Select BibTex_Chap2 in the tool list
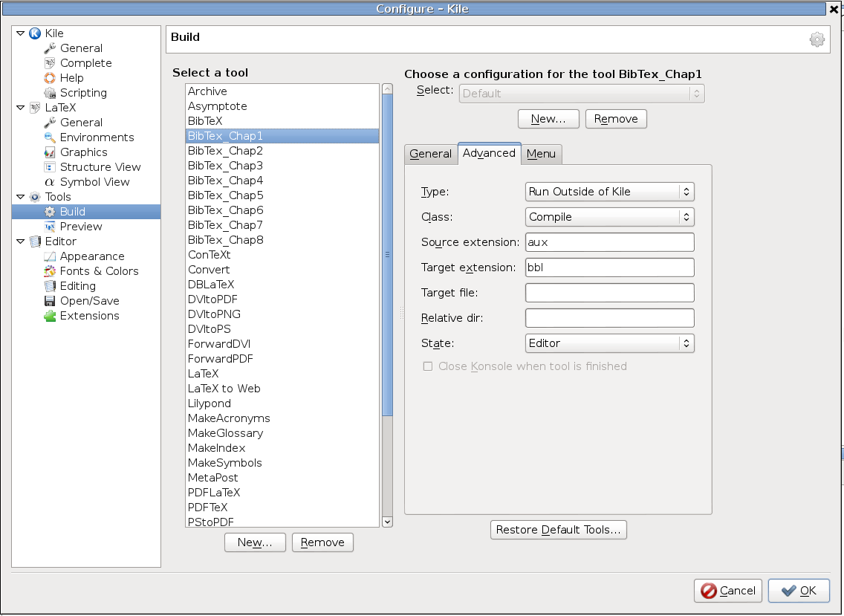This screenshot has height=616, width=844. coord(282,152)
